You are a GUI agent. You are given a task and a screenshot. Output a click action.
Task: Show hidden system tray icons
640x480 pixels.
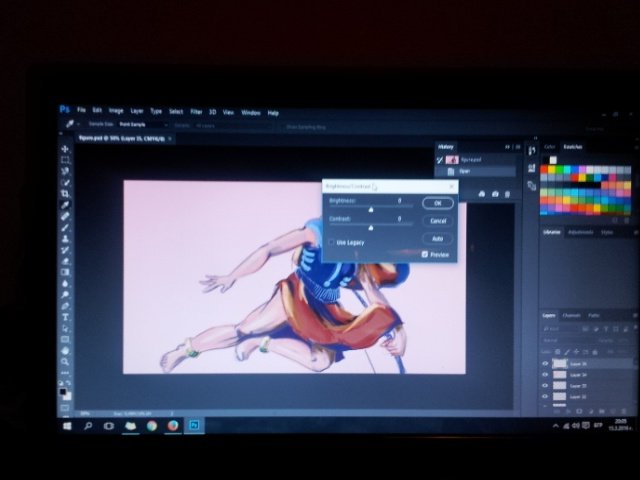click(556, 426)
